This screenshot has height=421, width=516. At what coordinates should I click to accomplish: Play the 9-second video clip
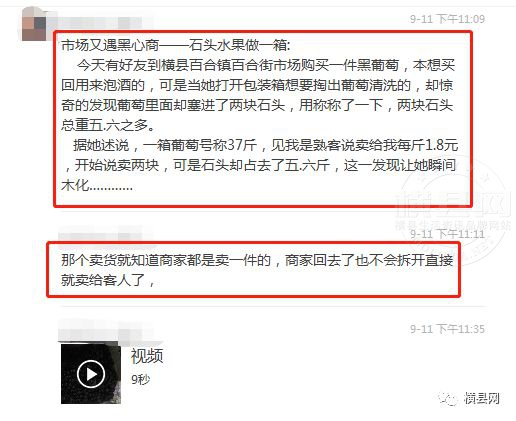pyautogui.click(x=91, y=374)
